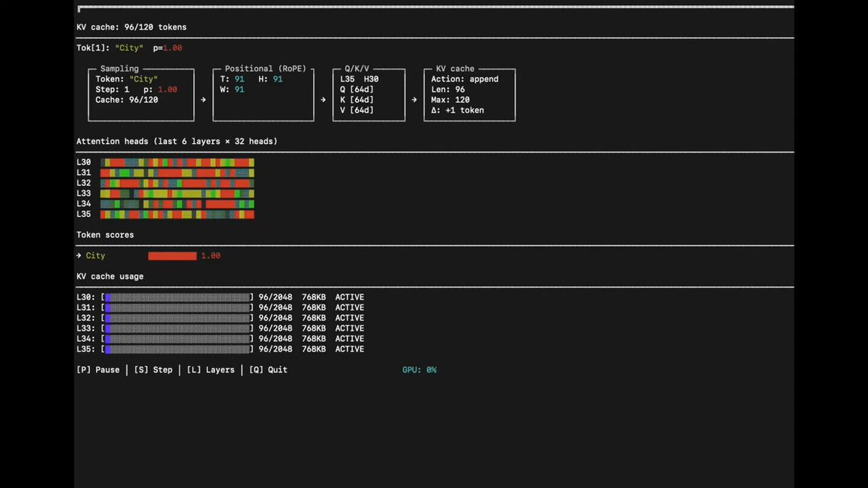Click the ACTIVE status on the L35 row
This screenshot has width=868, height=488.
[x=349, y=349]
